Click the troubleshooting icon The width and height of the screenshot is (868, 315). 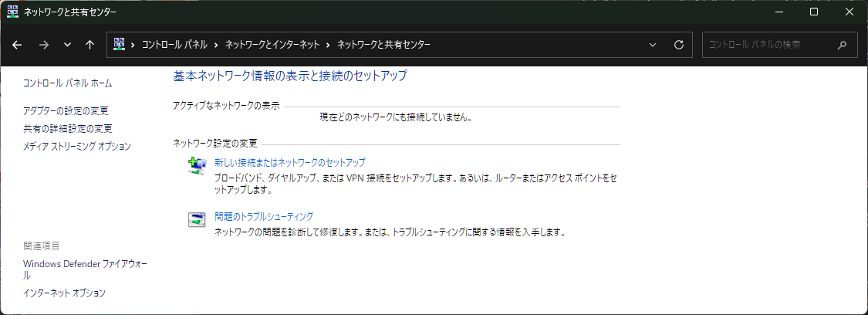[197, 220]
